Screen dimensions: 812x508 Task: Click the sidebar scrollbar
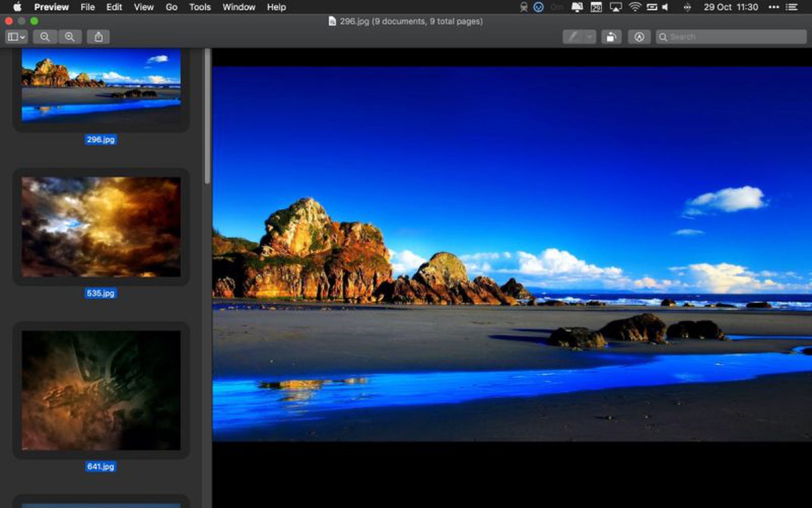pyautogui.click(x=207, y=127)
